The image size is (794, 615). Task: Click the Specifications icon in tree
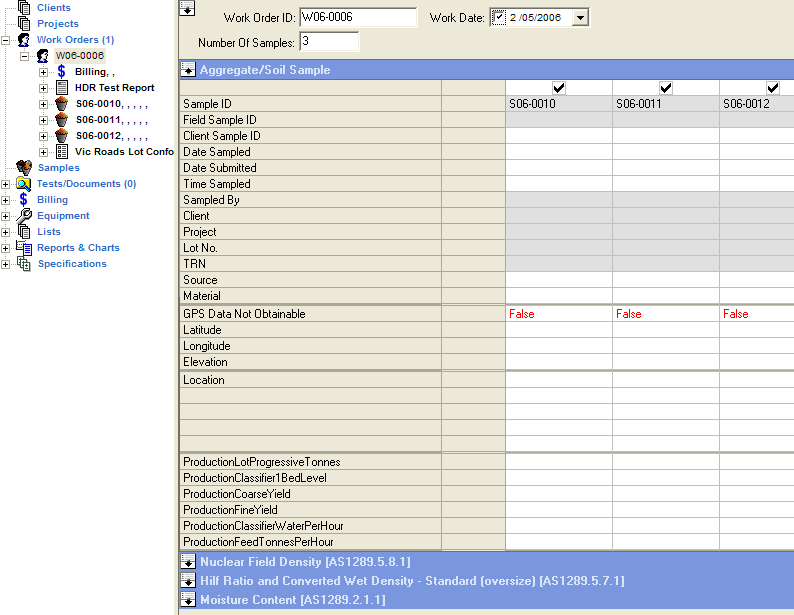(24, 264)
